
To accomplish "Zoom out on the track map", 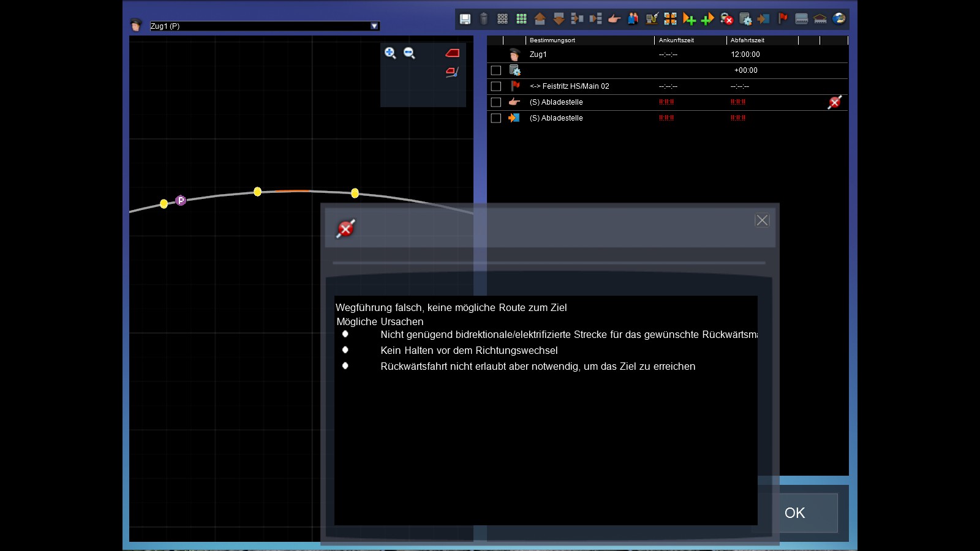I will coord(409,53).
